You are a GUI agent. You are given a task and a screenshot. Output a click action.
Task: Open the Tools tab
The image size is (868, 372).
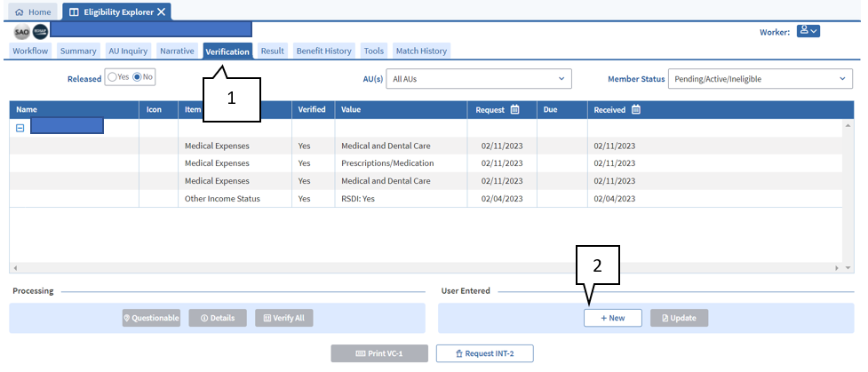click(374, 51)
